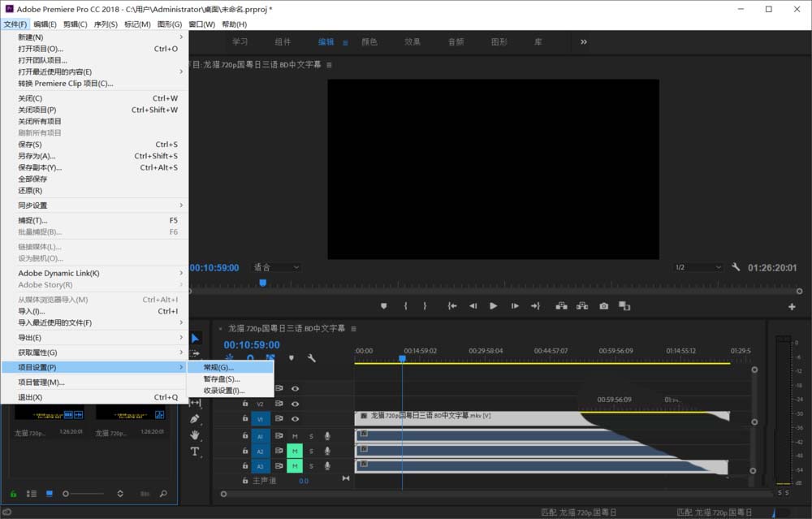Open the 适合 zoom level dropdown

[x=276, y=267]
